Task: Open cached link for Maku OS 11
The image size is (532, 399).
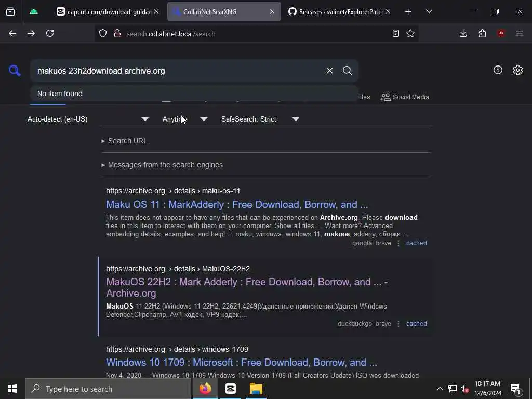Action: tap(417, 243)
